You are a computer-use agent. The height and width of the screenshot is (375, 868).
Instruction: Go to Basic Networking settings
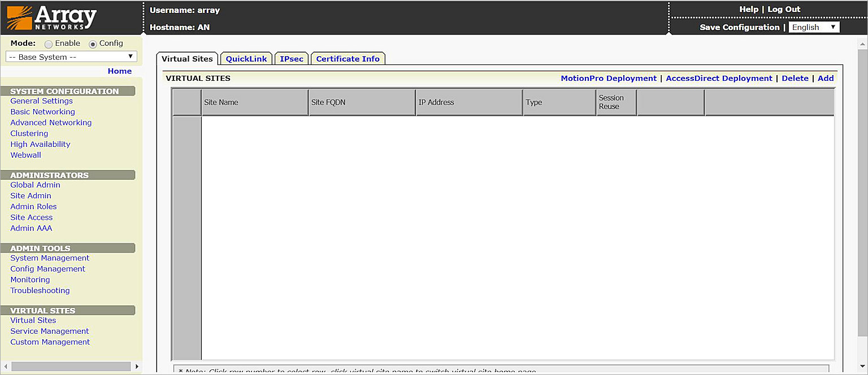click(42, 112)
